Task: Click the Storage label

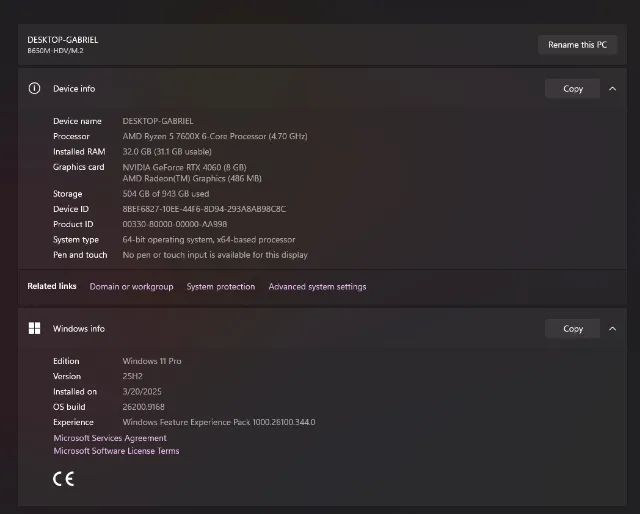Action: 68,194
